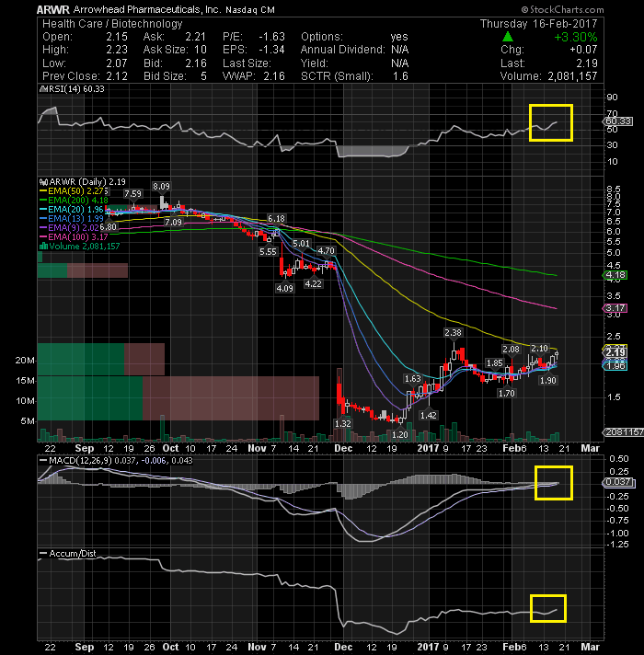Click the EMA(200) 4.18 legend entry
644x655 pixels.
[x=74, y=201]
